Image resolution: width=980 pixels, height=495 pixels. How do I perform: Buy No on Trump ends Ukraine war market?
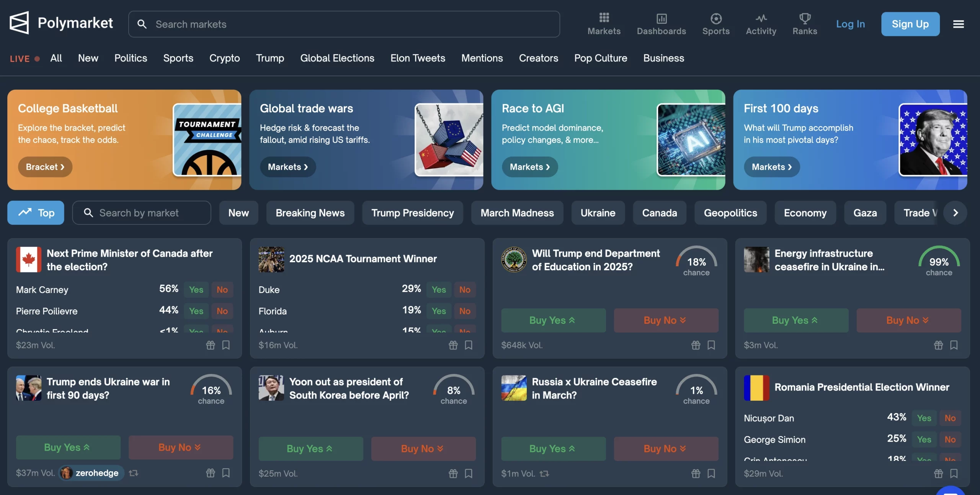(181, 447)
